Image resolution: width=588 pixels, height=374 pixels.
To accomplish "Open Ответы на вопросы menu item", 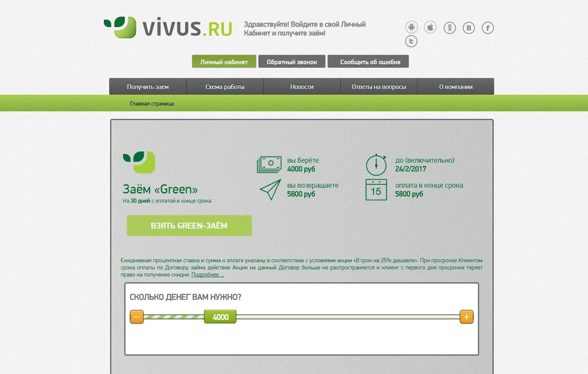I will [379, 86].
